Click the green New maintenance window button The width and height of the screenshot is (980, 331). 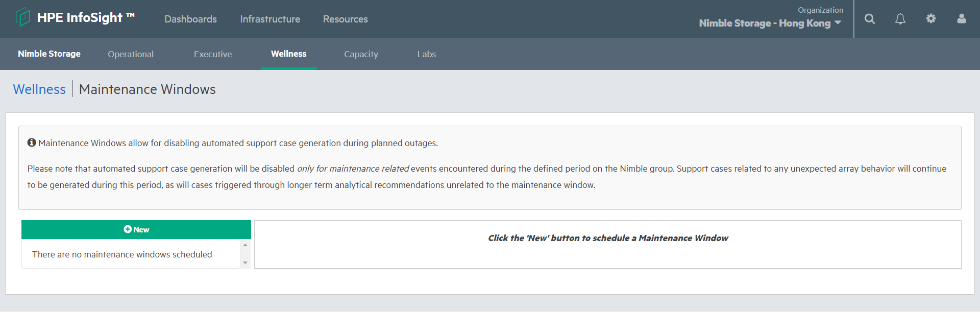[136, 230]
